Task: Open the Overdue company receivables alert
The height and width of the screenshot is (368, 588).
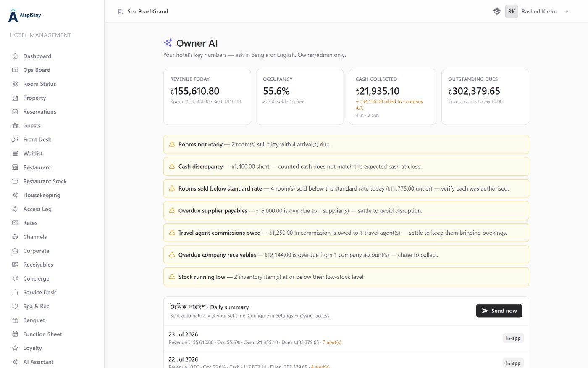Action: pos(346,255)
